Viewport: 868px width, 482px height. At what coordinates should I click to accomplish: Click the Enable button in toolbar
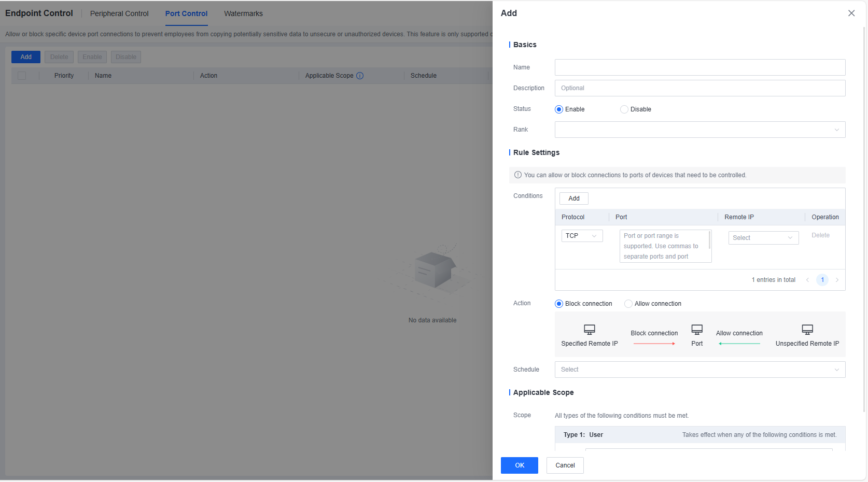(x=92, y=57)
